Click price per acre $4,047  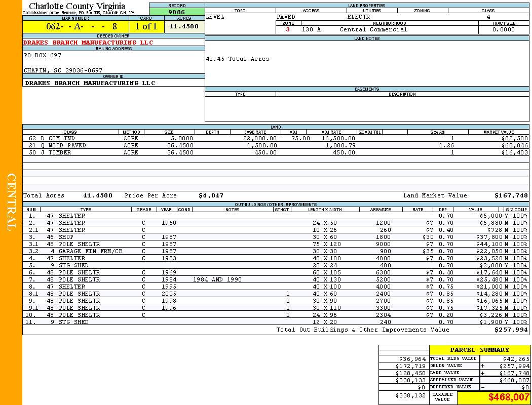211,195
